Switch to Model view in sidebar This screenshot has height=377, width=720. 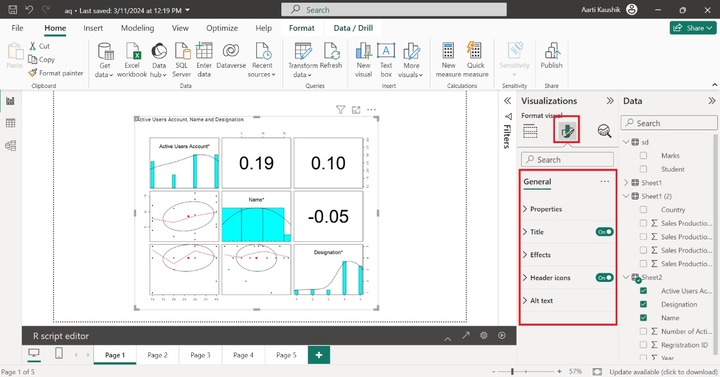[x=11, y=146]
